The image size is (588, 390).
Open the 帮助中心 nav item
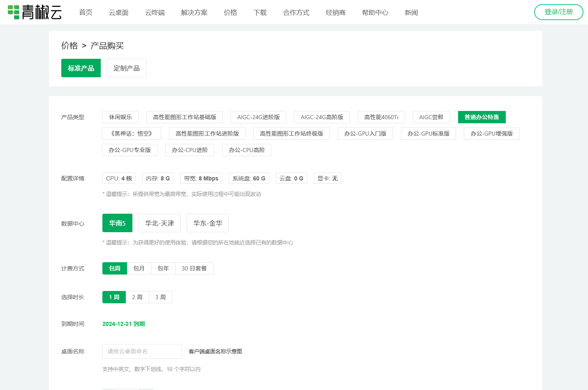click(x=375, y=13)
